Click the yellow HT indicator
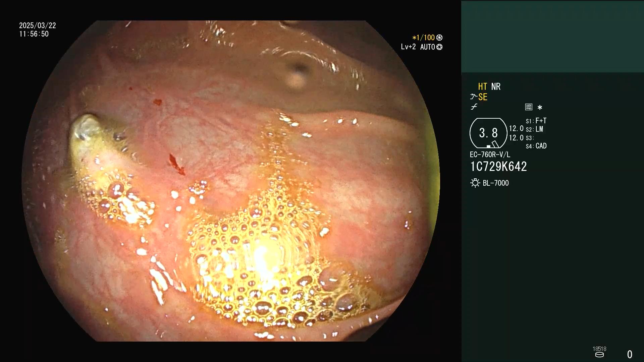The height and width of the screenshot is (362, 644). (482, 86)
